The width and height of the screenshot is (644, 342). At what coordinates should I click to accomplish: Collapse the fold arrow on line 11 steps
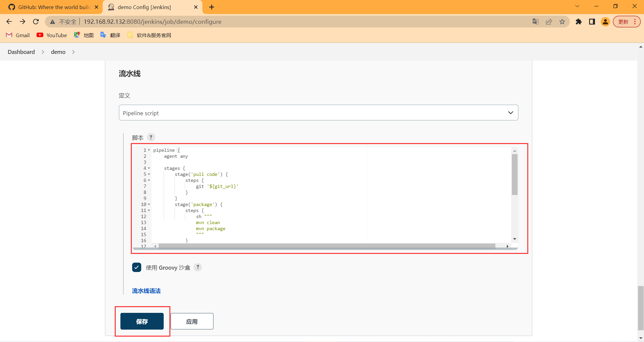pyautogui.click(x=149, y=210)
